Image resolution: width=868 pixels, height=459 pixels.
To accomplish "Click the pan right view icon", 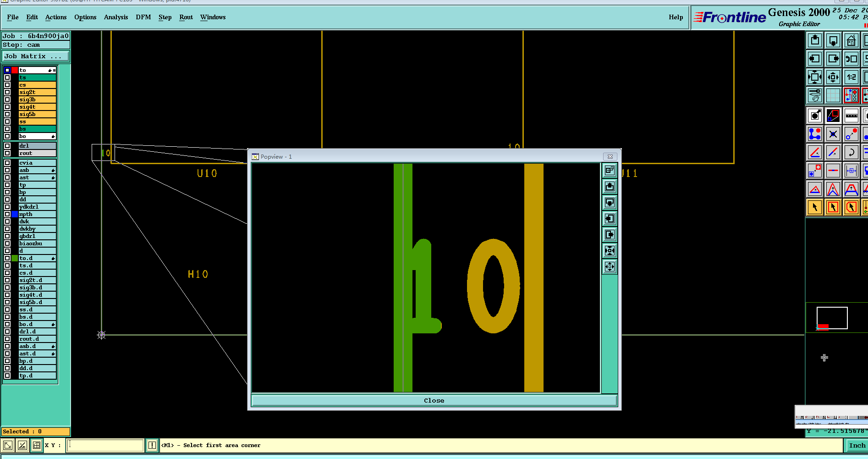I will (833, 59).
